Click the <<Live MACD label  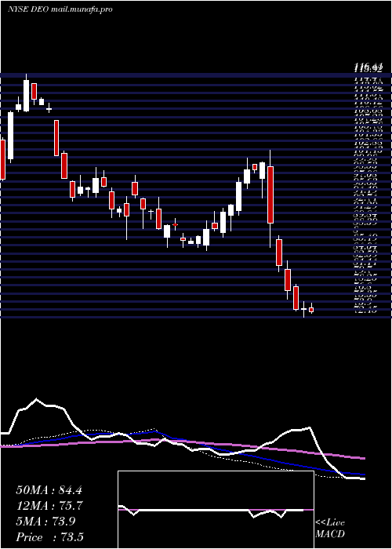click(x=330, y=529)
